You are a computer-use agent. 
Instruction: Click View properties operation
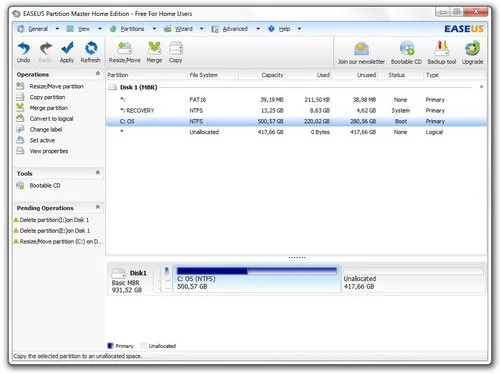[49, 151]
